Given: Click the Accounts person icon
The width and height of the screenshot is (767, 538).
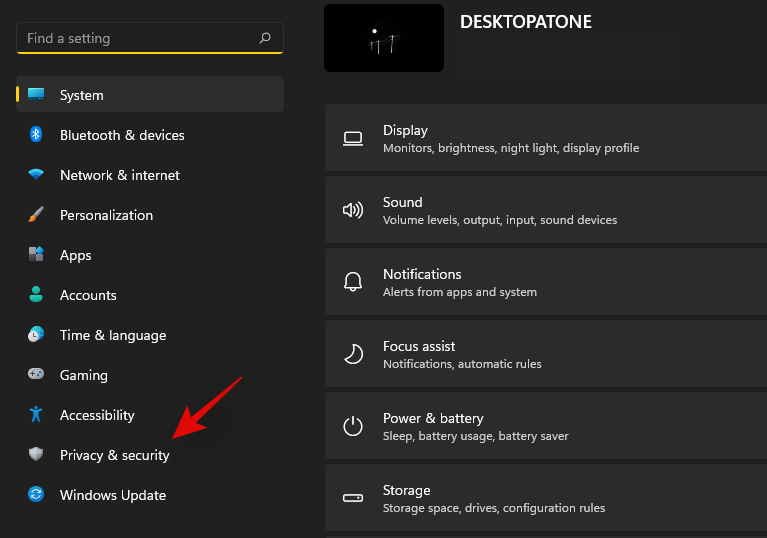Looking at the screenshot, I should [x=36, y=295].
